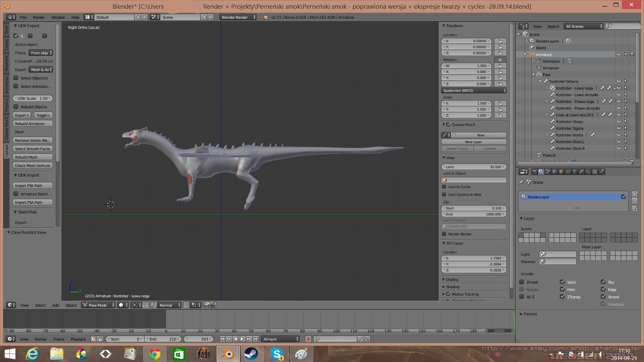The height and width of the screenshot is (362, 644).
Task: Toggle RenderLayer enabled checkbox
Action: pos(624,197)
